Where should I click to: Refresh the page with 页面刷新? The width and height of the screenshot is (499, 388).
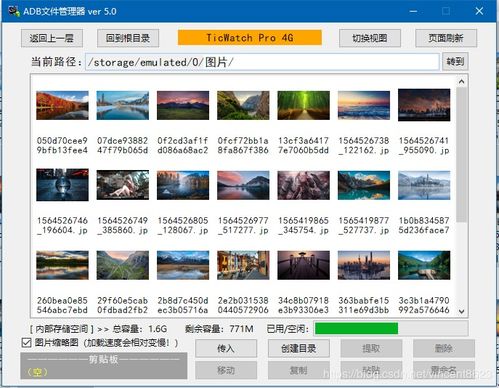pyautogui.click(x=446, y=38)
